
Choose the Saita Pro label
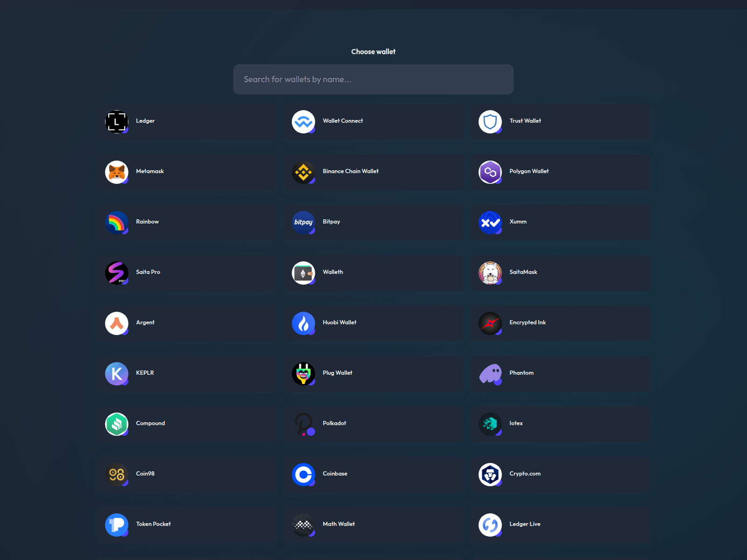point(148,272)
